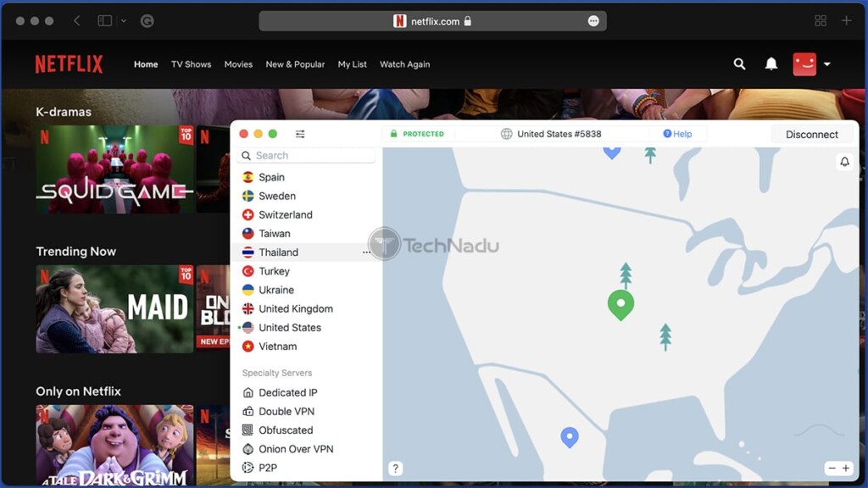The image size is (868, 488).
Task: Select Sweden in the VPN country list
Action: tap(306, 196)
